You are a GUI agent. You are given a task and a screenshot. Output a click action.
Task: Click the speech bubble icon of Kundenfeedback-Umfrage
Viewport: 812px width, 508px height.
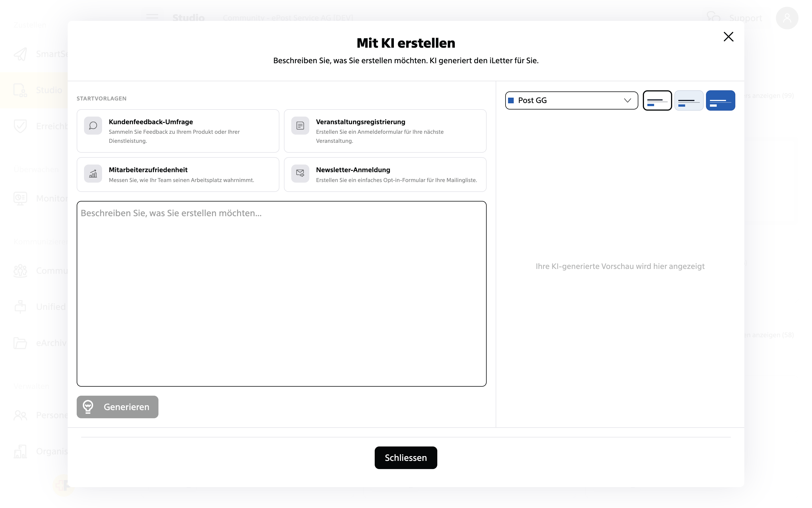93,126
